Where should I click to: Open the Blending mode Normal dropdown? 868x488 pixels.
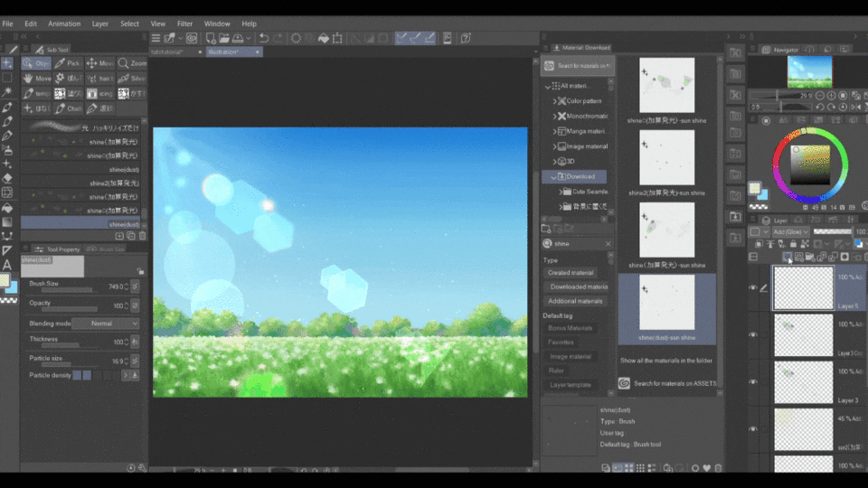point(106,324)
